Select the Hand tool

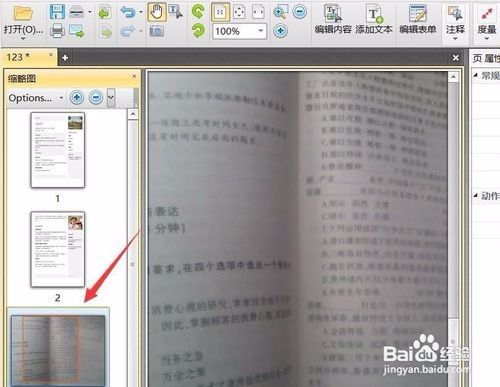pos(157,12)
